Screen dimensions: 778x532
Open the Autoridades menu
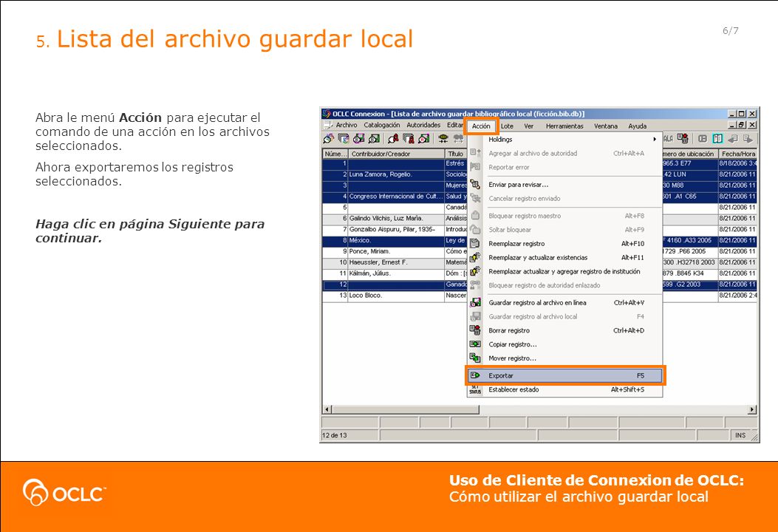point(423,126)
